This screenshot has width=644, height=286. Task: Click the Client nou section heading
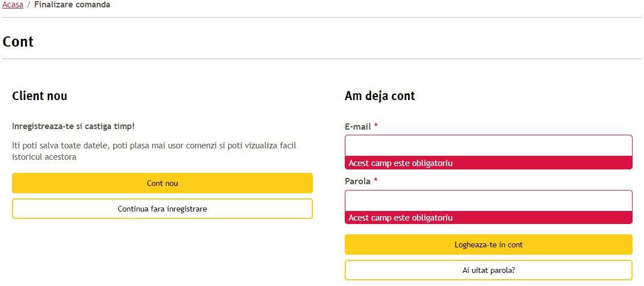[39, 96]
